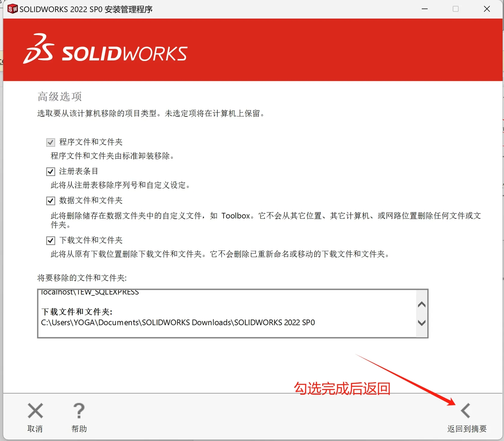Click the text 程序文件和文件夹由标准卸装移除
Image resolution: width=504 pixels, height=441 pixels.
tap(113, 156)
